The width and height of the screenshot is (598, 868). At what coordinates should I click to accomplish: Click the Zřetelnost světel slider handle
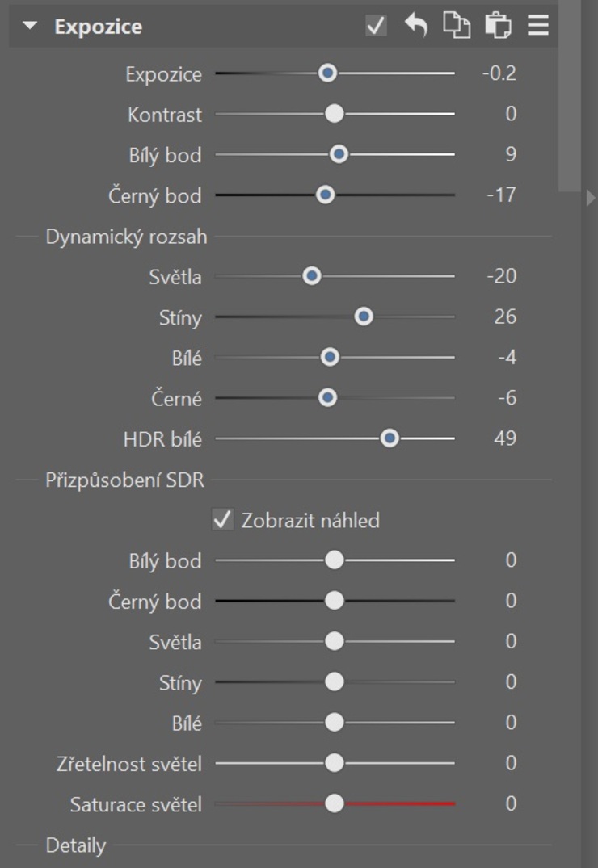334,763
